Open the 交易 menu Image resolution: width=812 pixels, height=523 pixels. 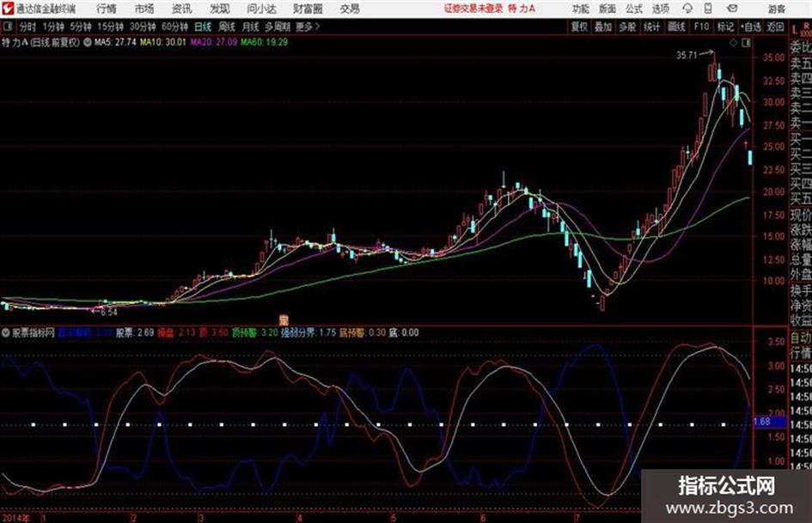click(350, 9)
